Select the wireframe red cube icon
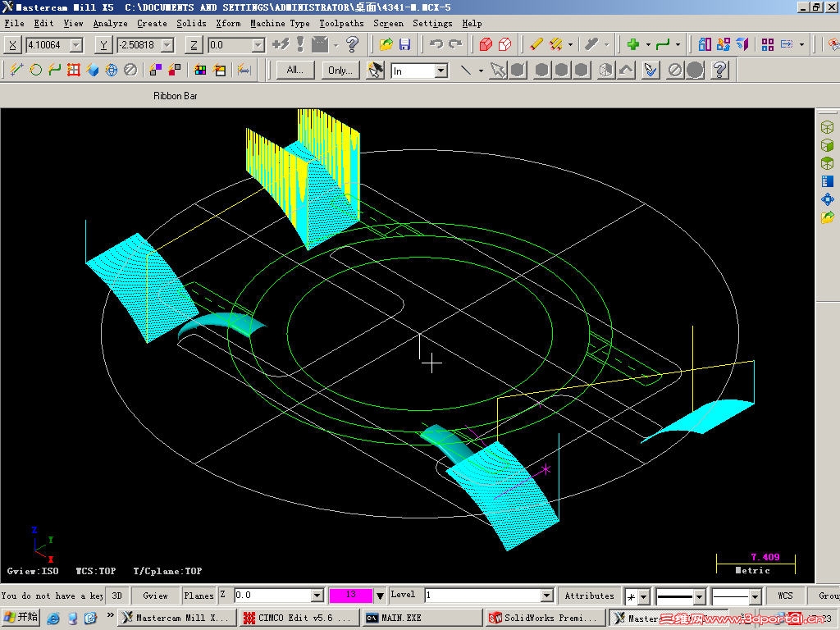Screen dimensions: 840x630 (504, 44)
